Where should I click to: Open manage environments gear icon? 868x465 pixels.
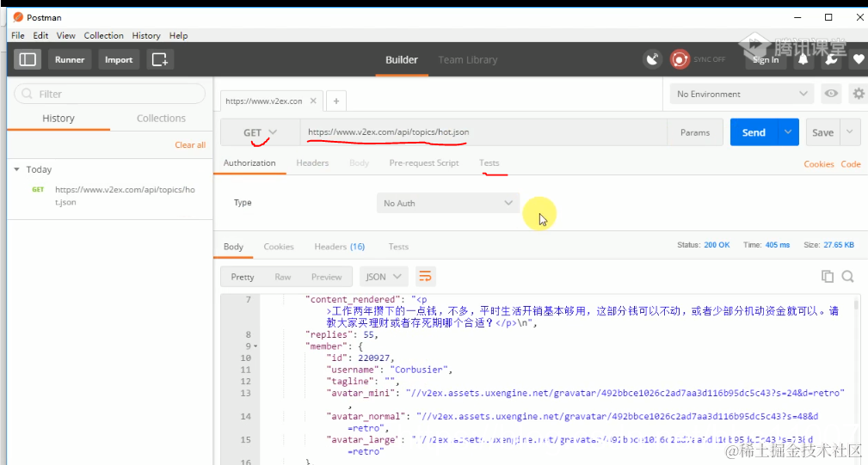[x=858, y=94]
